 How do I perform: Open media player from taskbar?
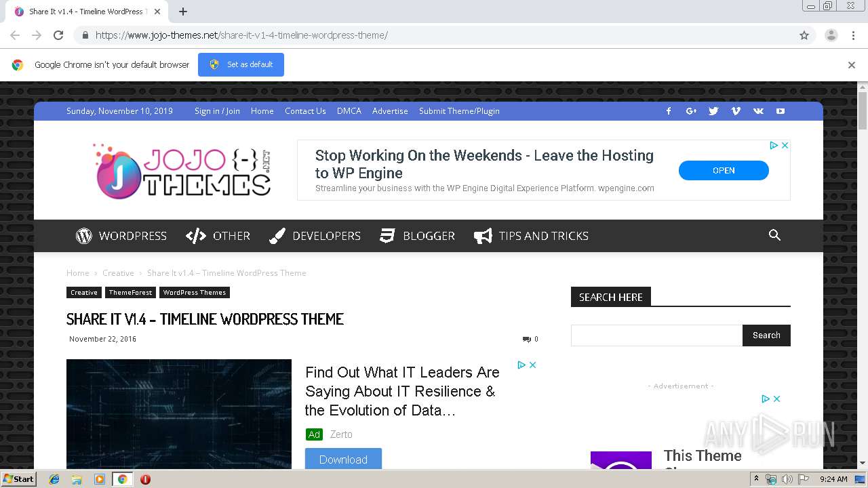point(100,479)
